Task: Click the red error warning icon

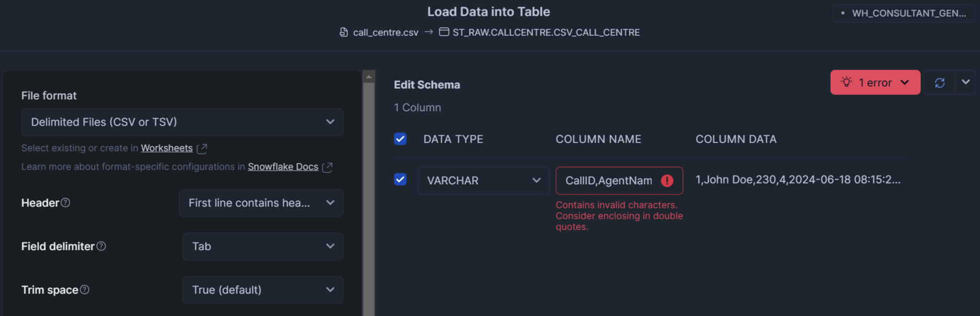Action: click(667, 181)
